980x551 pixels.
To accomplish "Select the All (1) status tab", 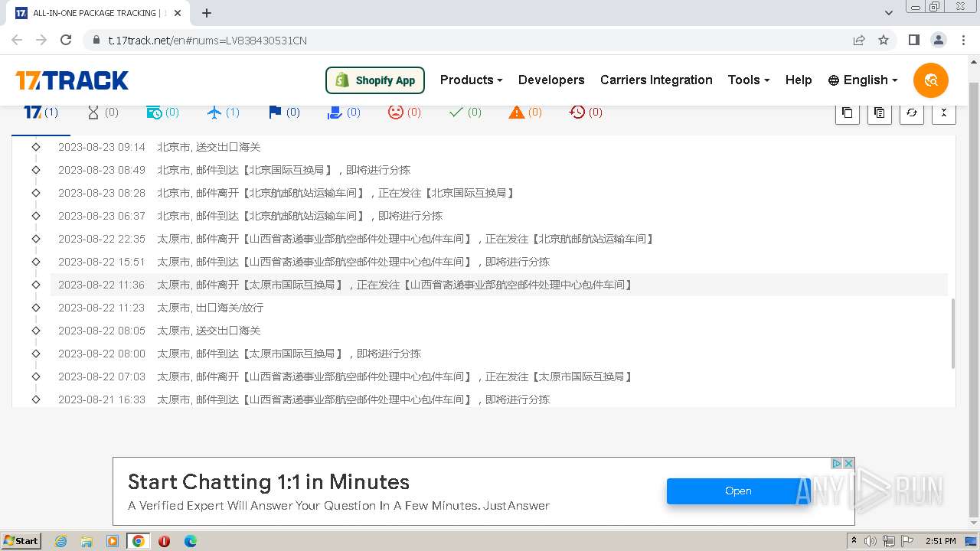I will 41,112.
